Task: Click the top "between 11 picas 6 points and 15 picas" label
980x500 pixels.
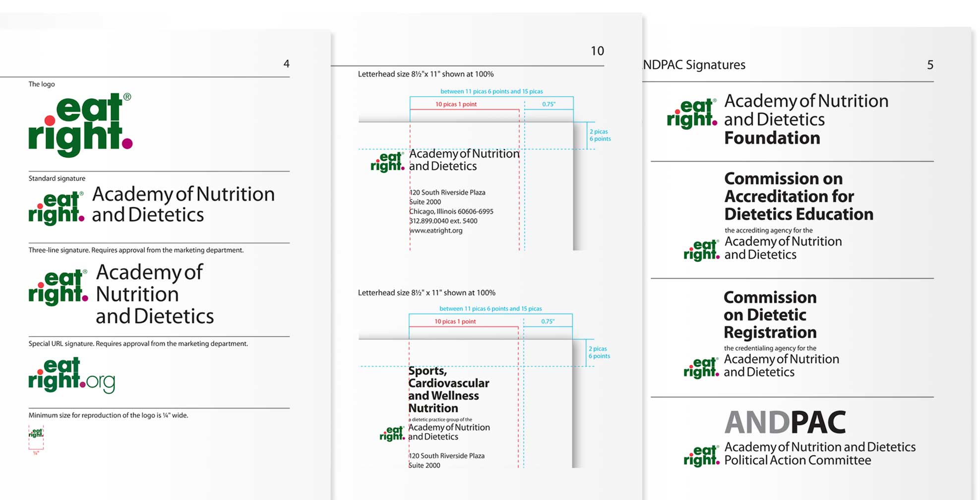Action: [491, 91]
